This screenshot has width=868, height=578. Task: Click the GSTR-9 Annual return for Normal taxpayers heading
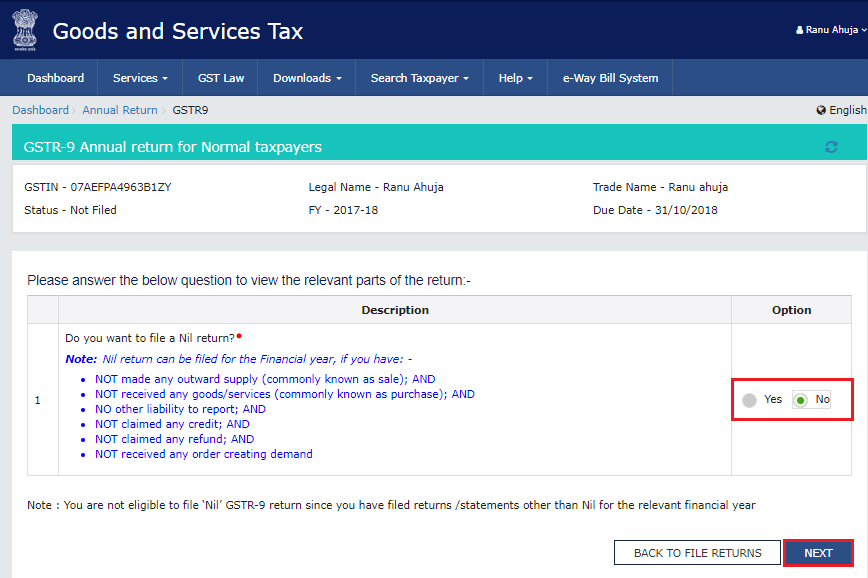[173, 147]
